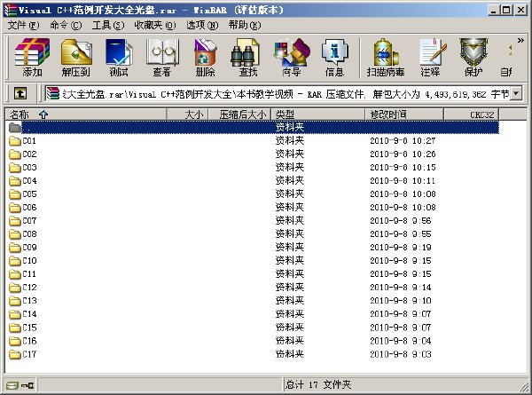Click the key icon in status bar

click(27, 385)
